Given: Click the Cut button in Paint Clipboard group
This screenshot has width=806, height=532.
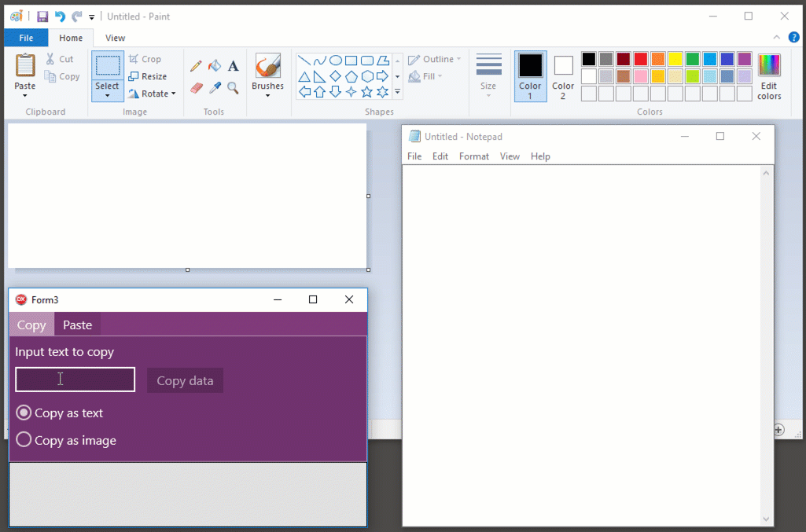Looking at the screenshot, I should point(60,59).
